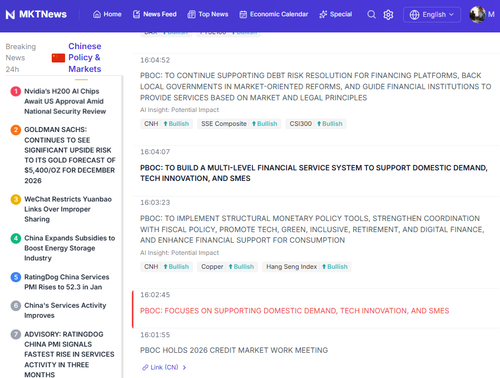Click the CSI300 Bullish tag

click(316, 124)
